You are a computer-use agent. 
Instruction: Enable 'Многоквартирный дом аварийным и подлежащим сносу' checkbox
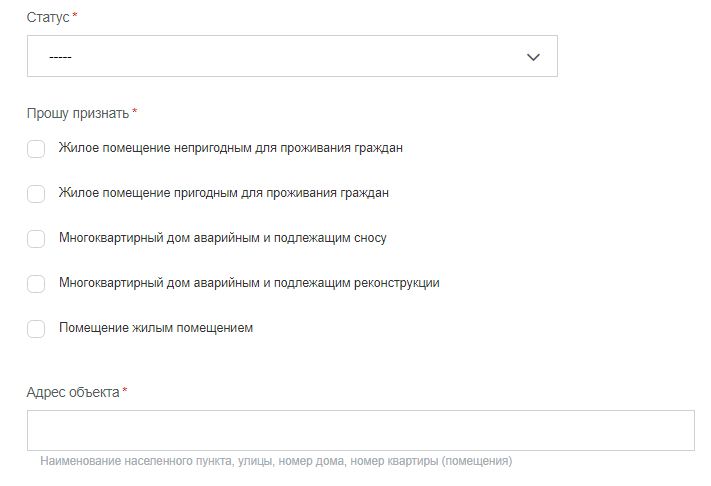[x=36, y=238]
